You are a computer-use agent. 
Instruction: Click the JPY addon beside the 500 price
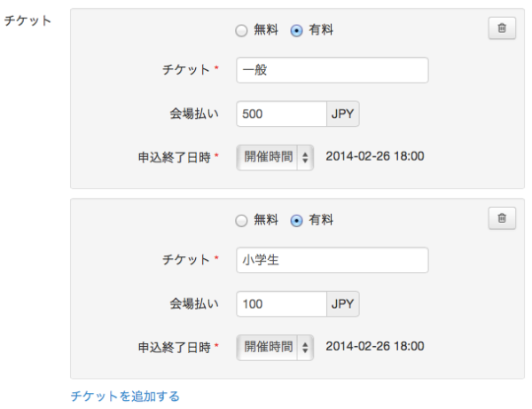click(342, 114)
